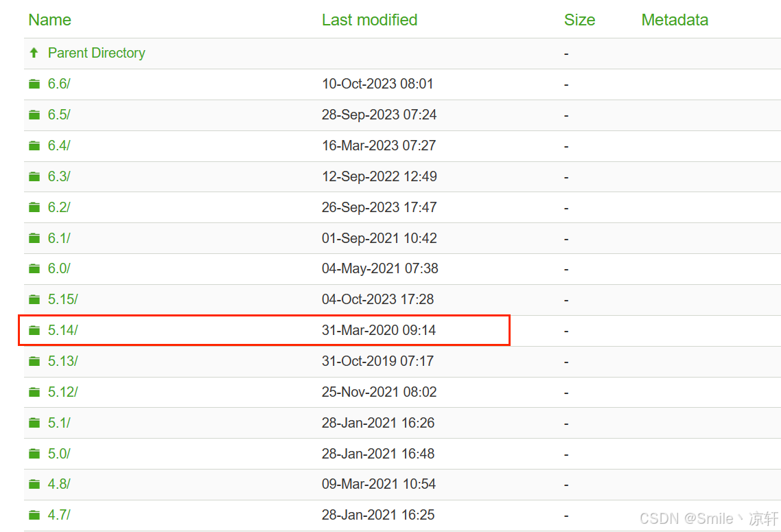Click the Parent Directory up-arrow icon
This screenshot has height=532, width=781.
34,53
